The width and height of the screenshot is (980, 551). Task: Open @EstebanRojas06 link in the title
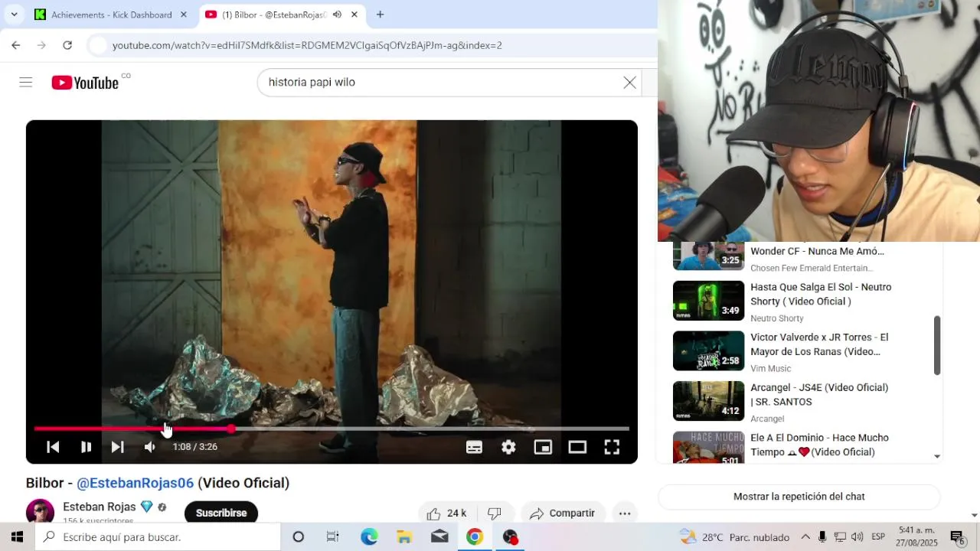pyautogui.click(x=135, y=483)
